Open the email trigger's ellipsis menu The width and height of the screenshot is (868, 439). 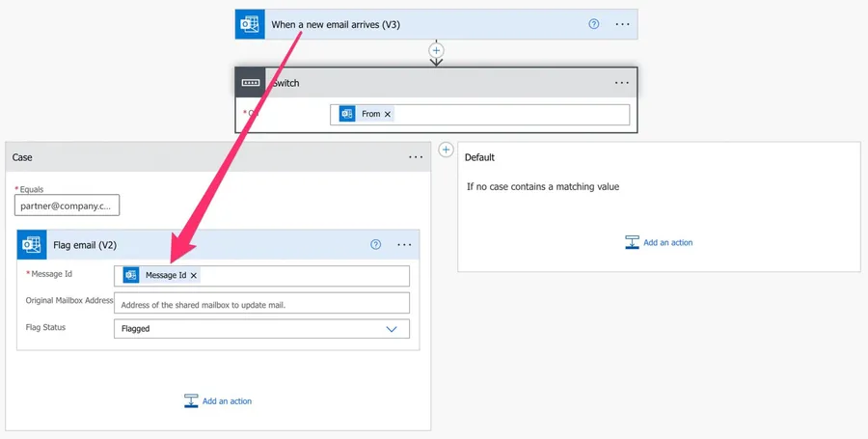tap(622, 24)
